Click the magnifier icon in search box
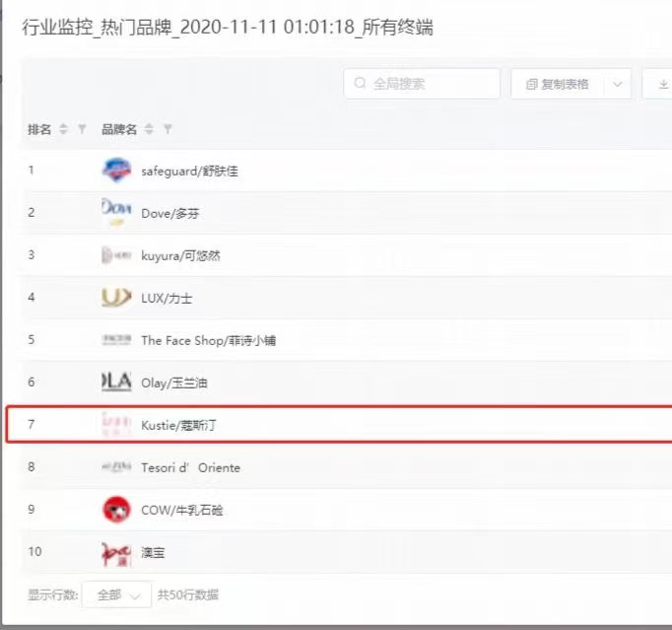Screen dimensions: 672x630 point(360,85)
